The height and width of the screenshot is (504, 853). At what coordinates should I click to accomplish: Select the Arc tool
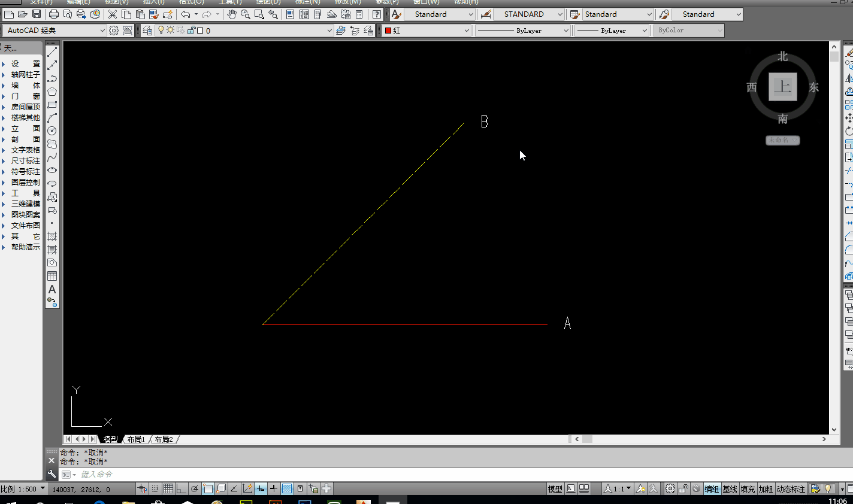click(52, 117)
